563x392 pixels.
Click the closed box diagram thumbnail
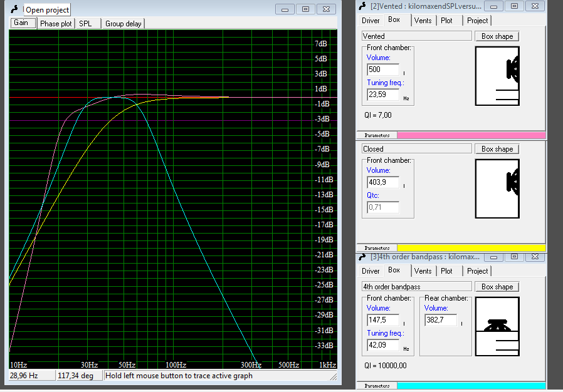pyautogui.click(x=497, y=188)
